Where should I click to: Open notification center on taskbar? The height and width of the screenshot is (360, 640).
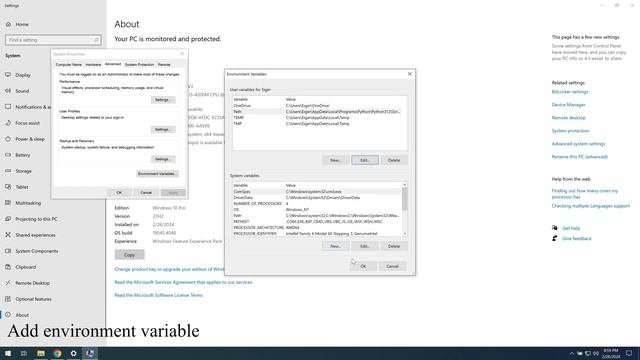[x=629, y=353]
